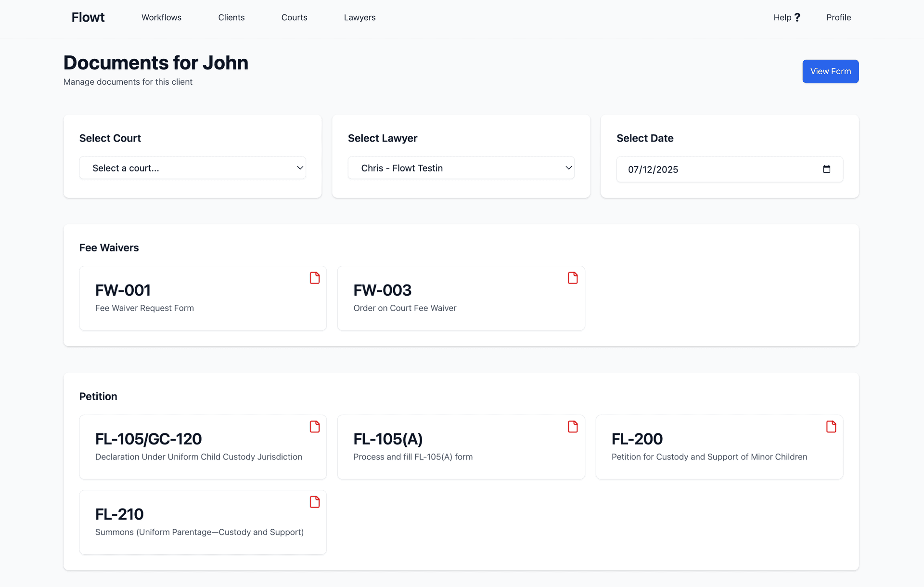Click the document icon on FL-200 card
Image resolution: width=924 pixels, height=587 pixels.
831,427
